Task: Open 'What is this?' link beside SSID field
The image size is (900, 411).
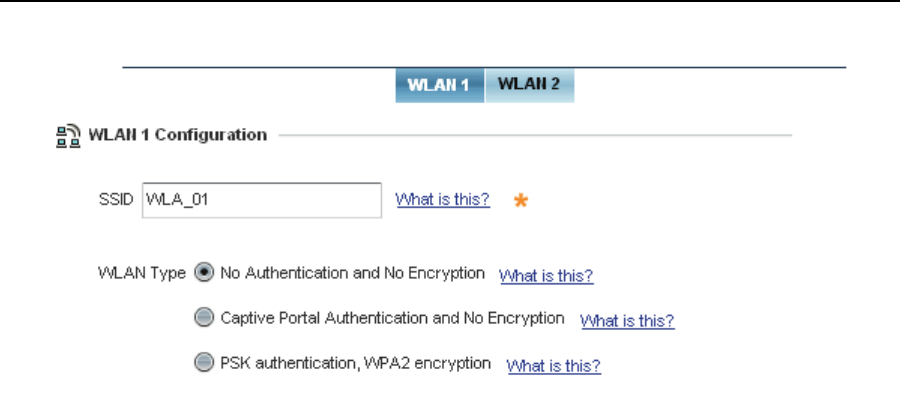Action: tap(443, 199)
